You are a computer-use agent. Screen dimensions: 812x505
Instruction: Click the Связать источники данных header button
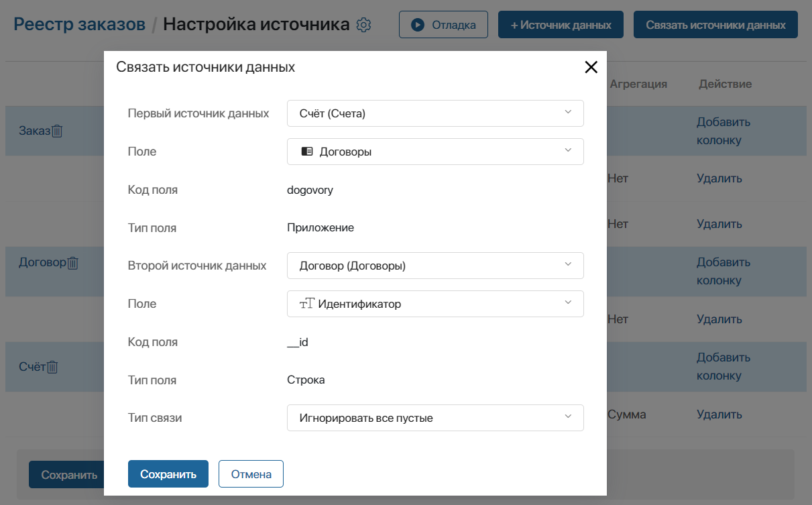tap(715, 25)
